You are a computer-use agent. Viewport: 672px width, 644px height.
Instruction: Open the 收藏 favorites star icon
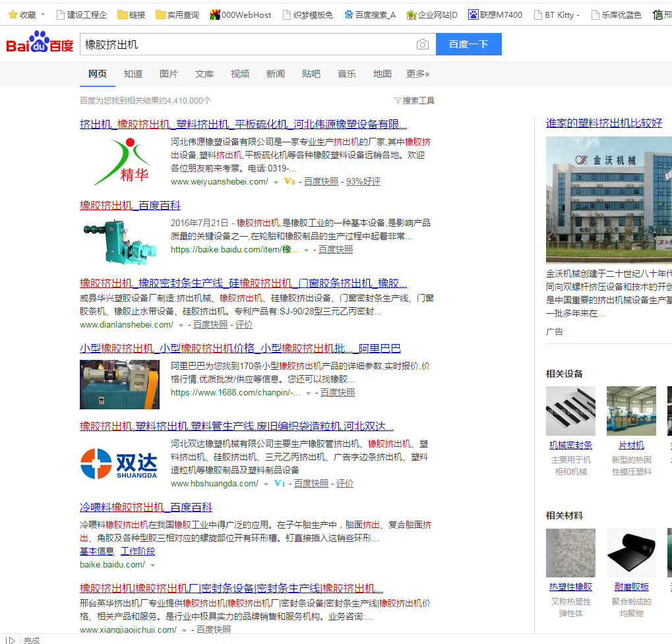click(13, 15)
